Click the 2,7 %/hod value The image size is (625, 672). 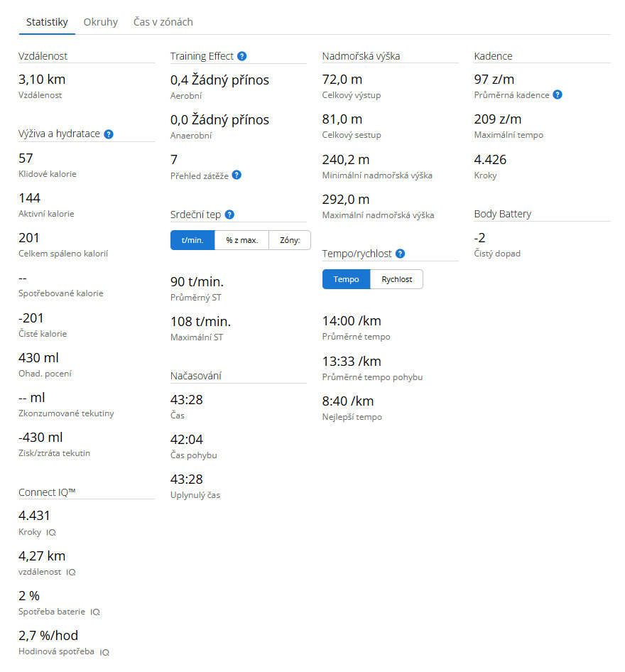(48, 636)
